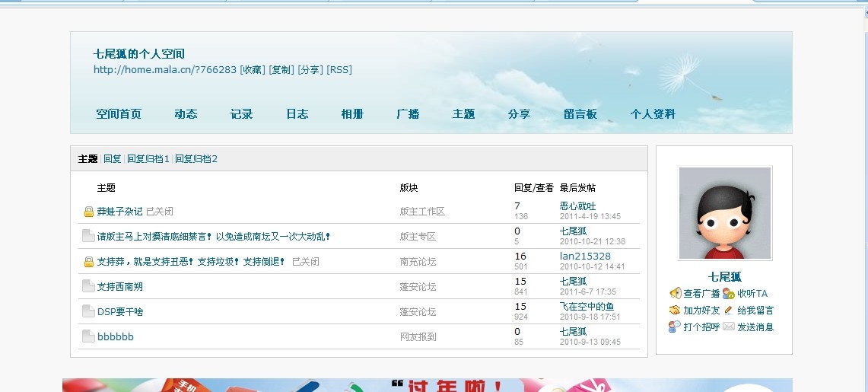Open the 留言板 navigation item

pos(580,114)
